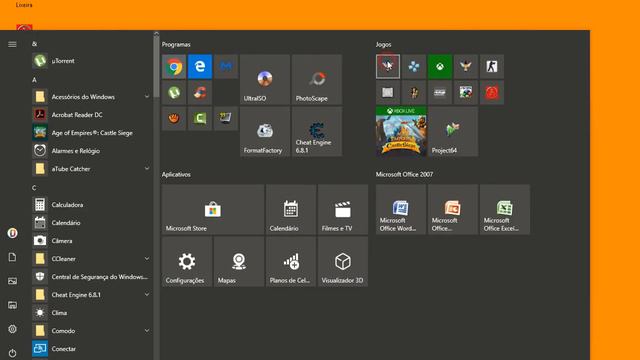Launch the Mapas tile
Screen dimensions: 640x360
(x=239, y=262)
